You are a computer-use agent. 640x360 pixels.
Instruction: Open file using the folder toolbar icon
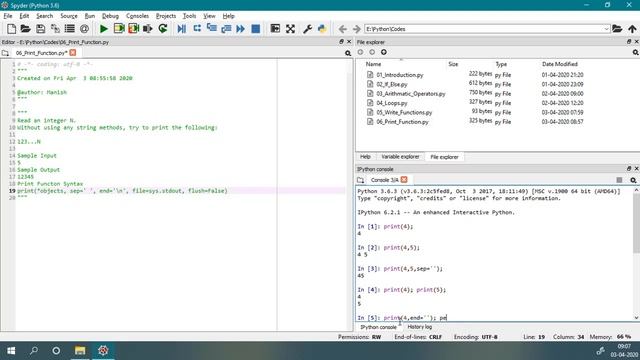tap(25, 29)
